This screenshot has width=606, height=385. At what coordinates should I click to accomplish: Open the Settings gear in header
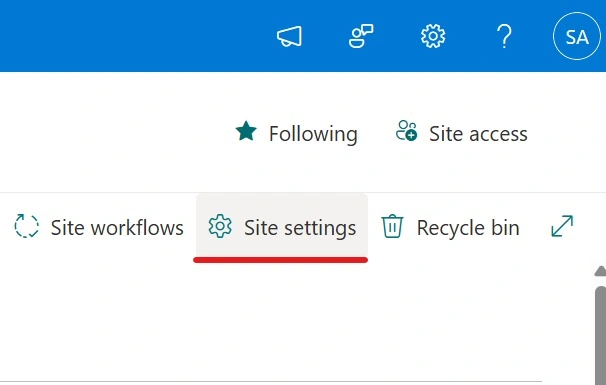[433, 36]
